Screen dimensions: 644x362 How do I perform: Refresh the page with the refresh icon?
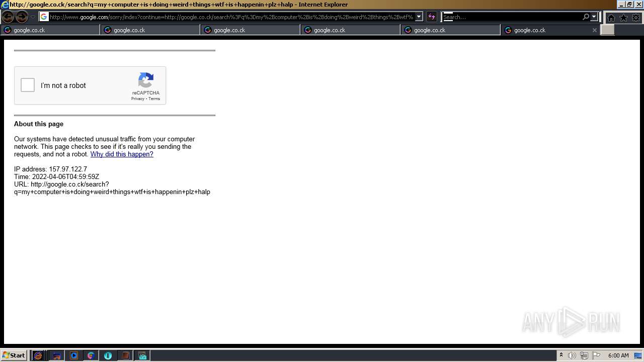click(431, 17)
